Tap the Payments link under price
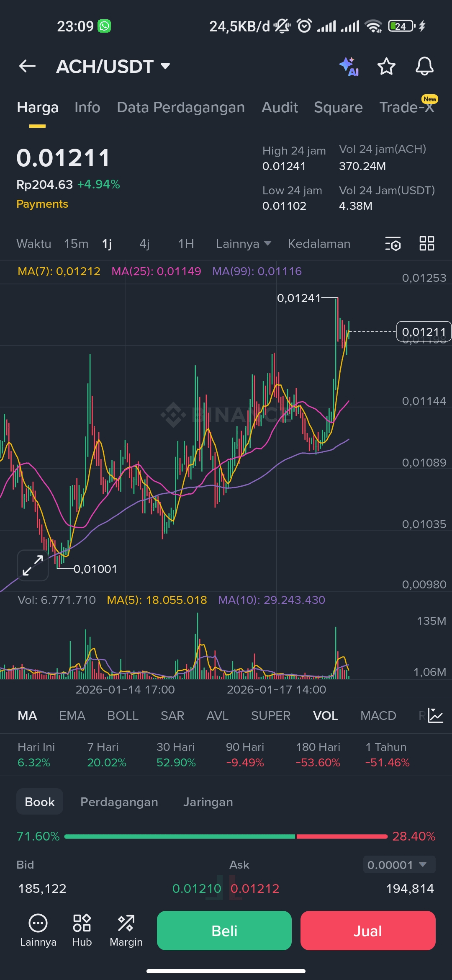The width and height of the screenshot is (452, 980). pos(42,204)
